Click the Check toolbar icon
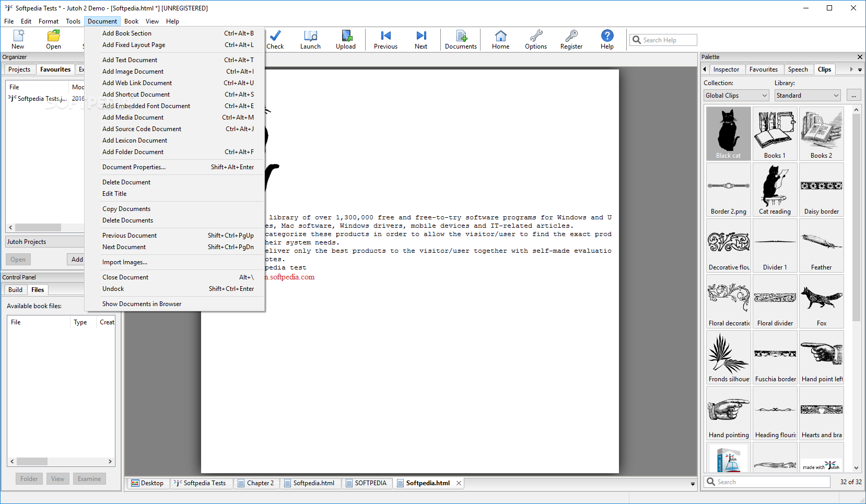The width and height of the screenshot is (866, 504). 275,40
